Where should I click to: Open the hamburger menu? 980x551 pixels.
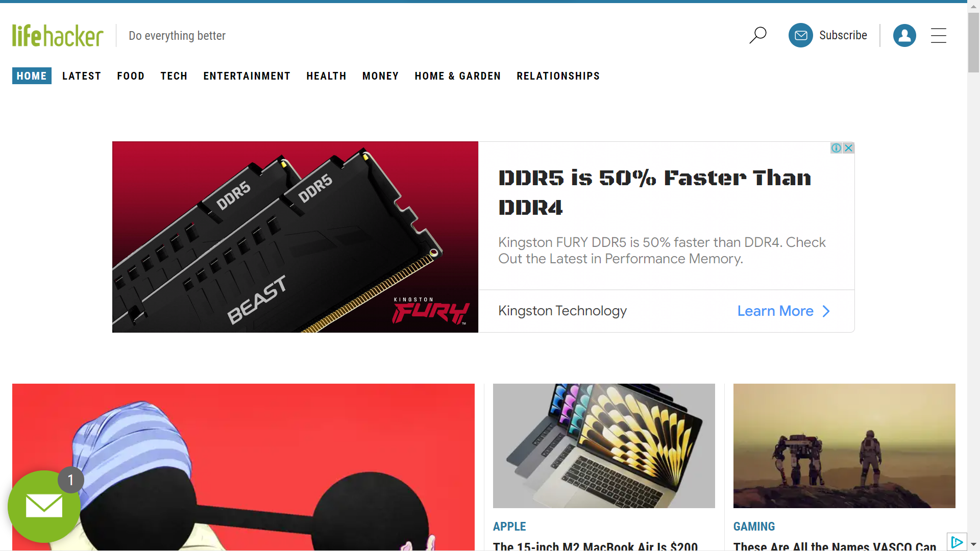coord(938,35)
